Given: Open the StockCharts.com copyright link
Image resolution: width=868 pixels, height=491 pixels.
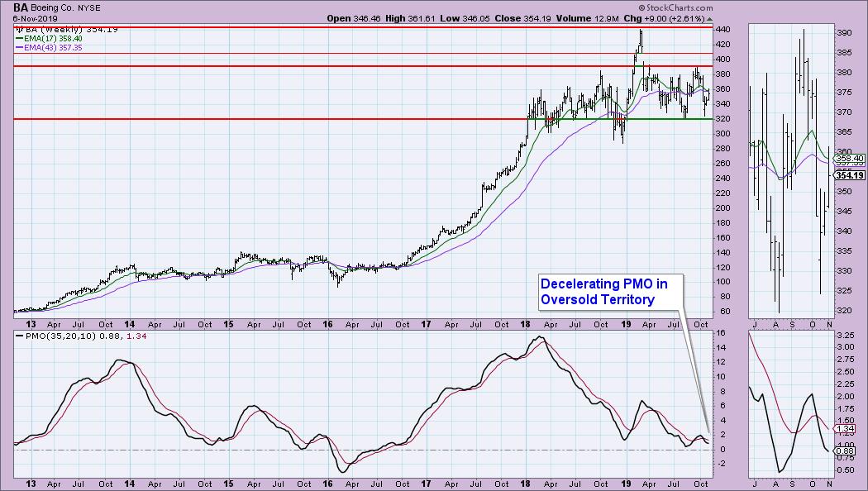Looking at the screenshot, I should [x=675, y=7].
